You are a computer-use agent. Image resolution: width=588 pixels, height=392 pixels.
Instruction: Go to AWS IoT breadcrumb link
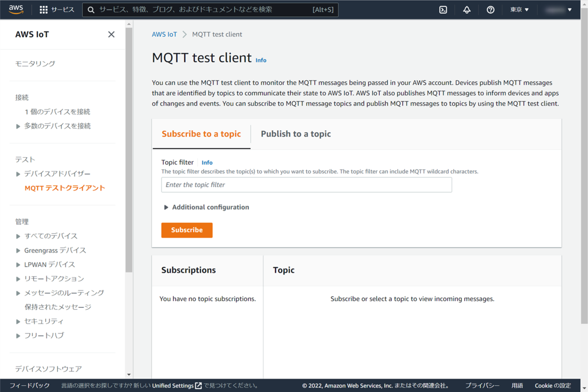[x=164, y=34]
